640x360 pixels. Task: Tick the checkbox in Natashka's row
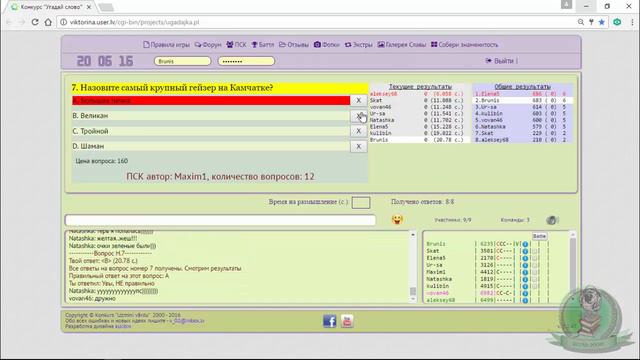535,279
